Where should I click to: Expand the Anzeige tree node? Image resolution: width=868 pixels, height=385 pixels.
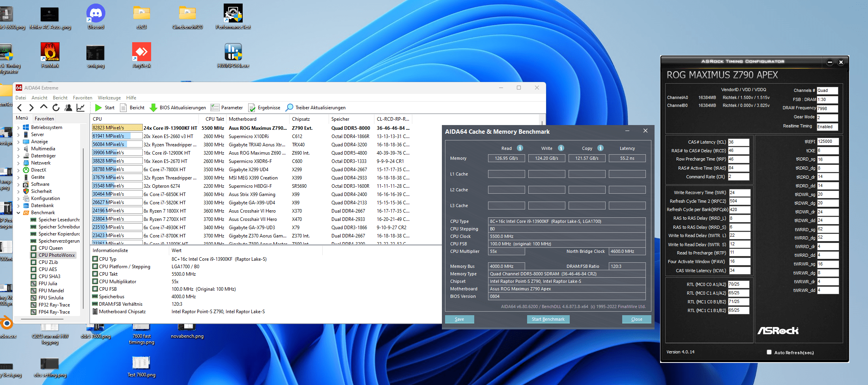tap(18, 142)
